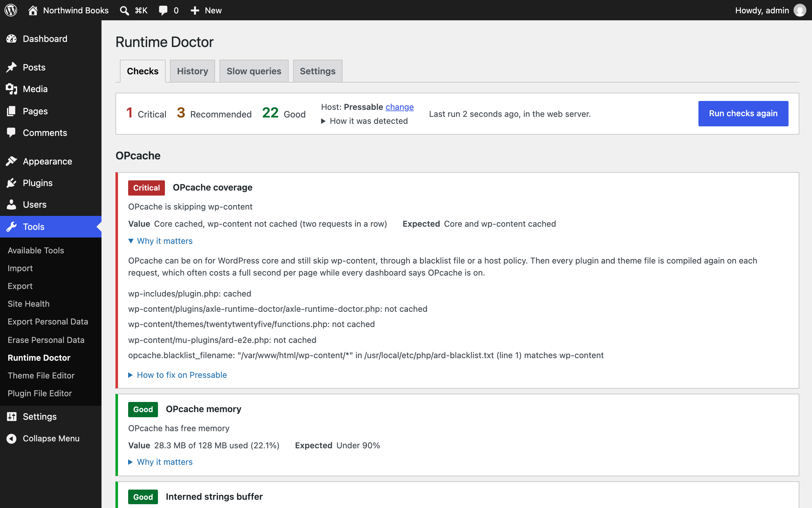Open Site Health submenu item
The width and height of the screenshot is (812, 508).
[x=29, y=304]
